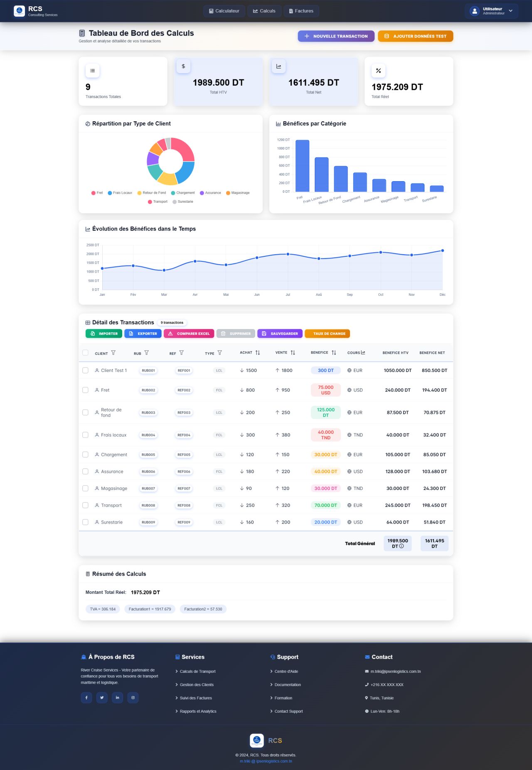Image resolution: width=532 pixels, height=770 pixels.
Task: Click the list icon on Transactions Totales card
Action: 92,71
